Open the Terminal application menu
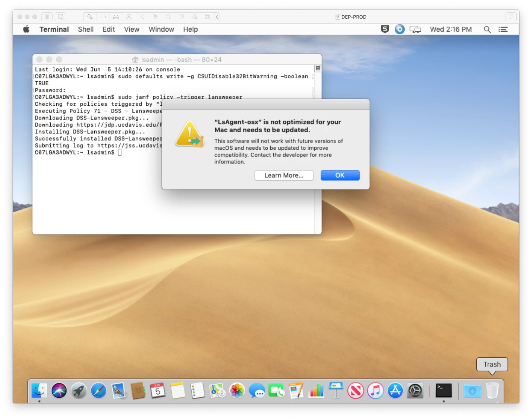 click(54, 29)
